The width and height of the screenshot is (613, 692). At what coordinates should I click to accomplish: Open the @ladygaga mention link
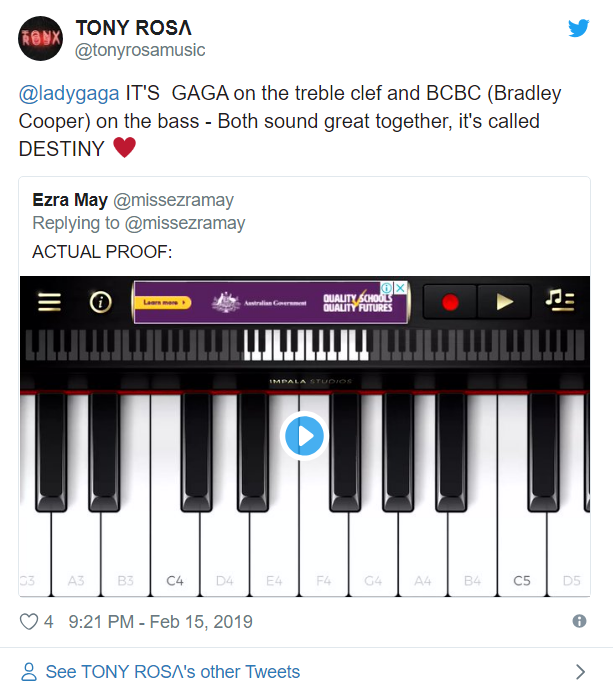[x=68, y=94]
